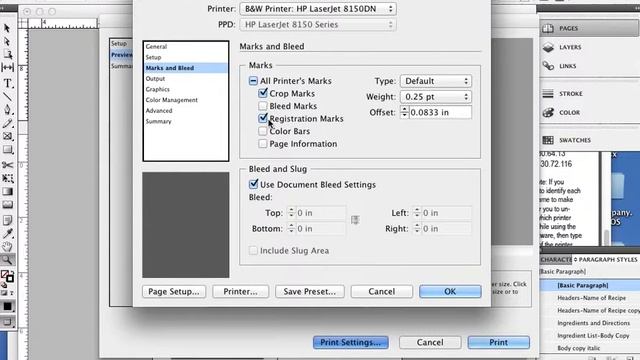Click the Page Setup... button
Image resolution: width=640 pixels, height=360 pixels.
click(x=174, y=291)
